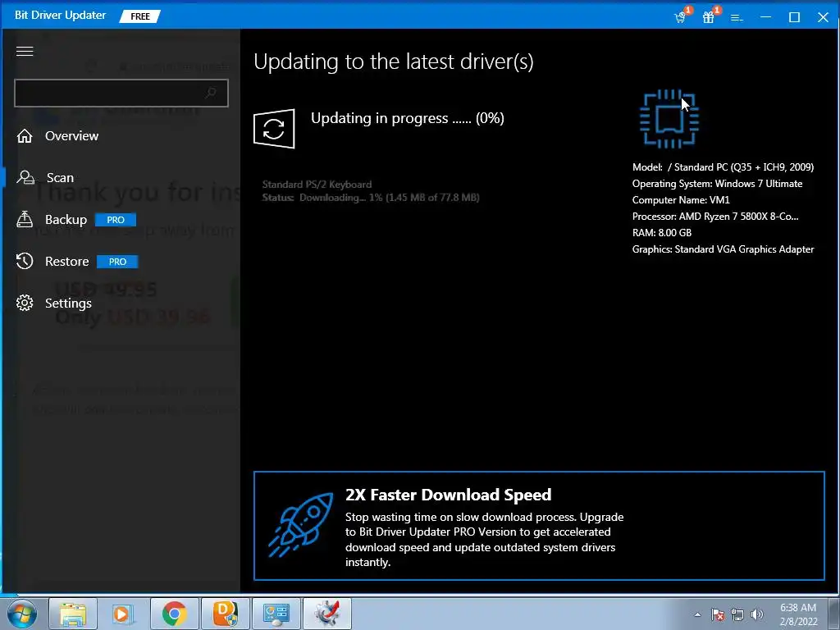Open the Windows Start menu
The width and height of the screenshot is (840, 630).
click(x=21, y=614)
